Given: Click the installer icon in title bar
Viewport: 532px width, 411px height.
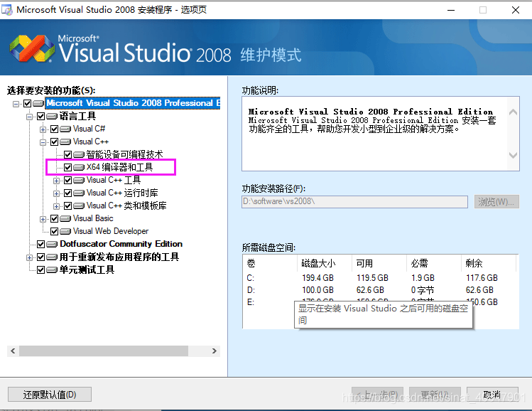Looking at the screenshot, I should coord(7,10).
